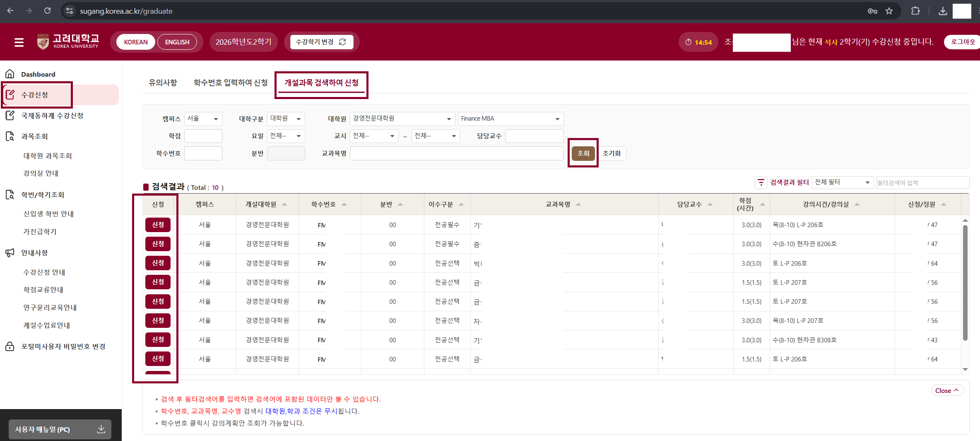Click the 수강신청 edit icon in sidebar

click(10, 95)
